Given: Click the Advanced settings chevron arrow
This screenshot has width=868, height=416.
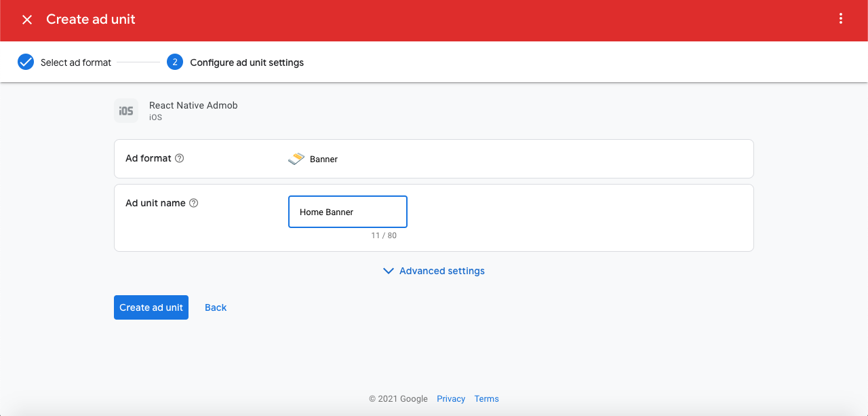Looking at the screenshot, I should [x=388, y=270].
